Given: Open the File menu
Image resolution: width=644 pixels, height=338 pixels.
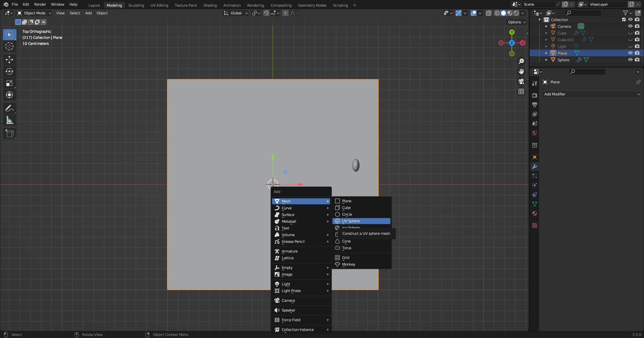Looking at the screenshot, I should (15, 4).
